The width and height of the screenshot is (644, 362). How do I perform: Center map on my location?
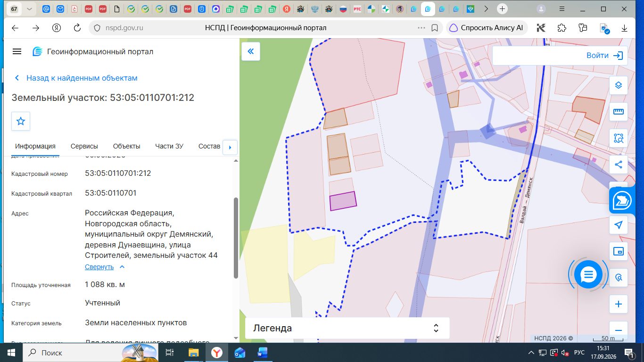pos(619,225)
